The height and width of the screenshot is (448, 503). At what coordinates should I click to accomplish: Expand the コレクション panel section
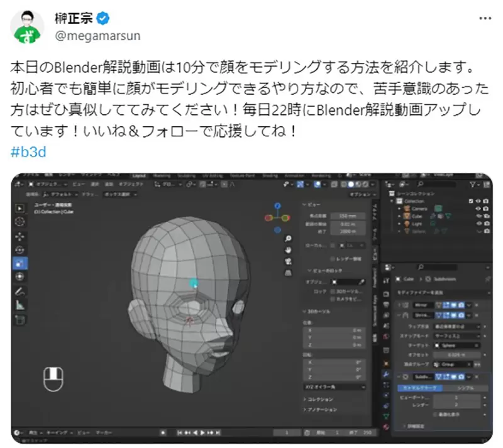tap(319, 399)
